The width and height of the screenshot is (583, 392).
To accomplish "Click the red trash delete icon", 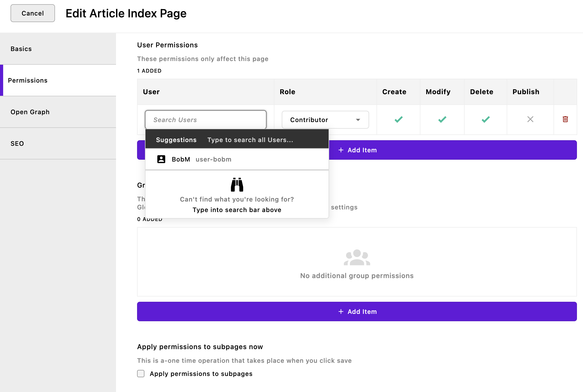I will [565, 119].
